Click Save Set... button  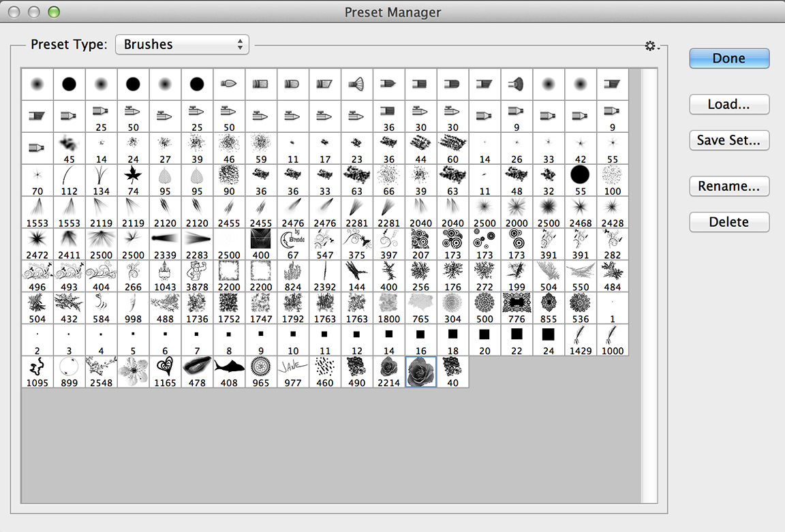(x=729, y=140)
